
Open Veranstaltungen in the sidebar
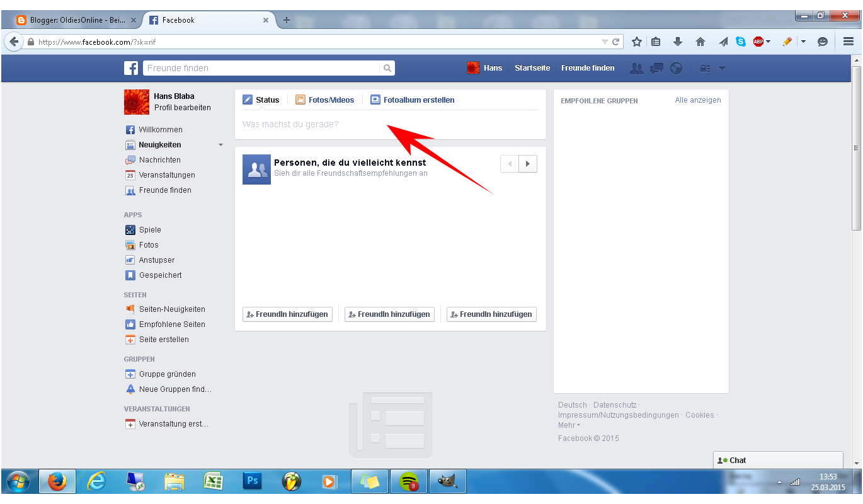pyautogui.click(x=160, y=175)
